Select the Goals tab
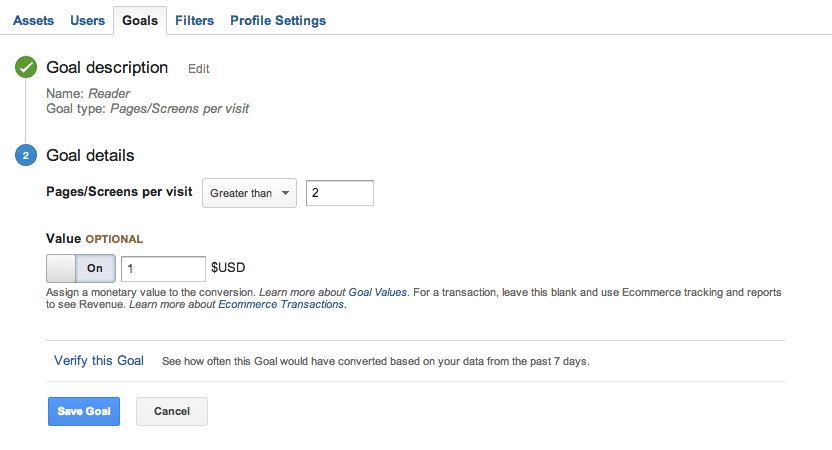The width and height of the screenshot is (832, 450). click(x=140, y=20)
